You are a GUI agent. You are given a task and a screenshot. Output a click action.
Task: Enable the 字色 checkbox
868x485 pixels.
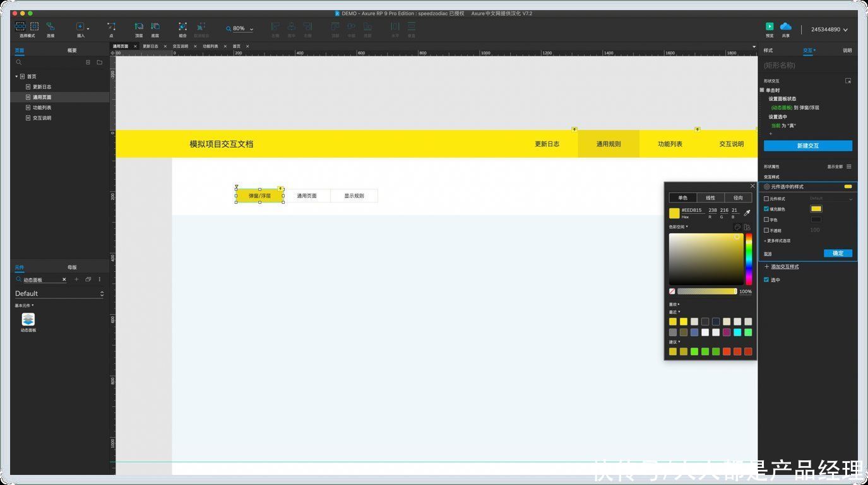pos(766,219)
